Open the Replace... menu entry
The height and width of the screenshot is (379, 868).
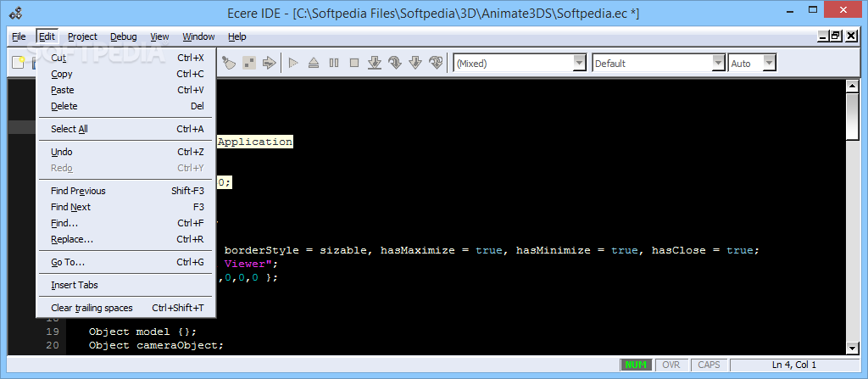pos(126,239)
